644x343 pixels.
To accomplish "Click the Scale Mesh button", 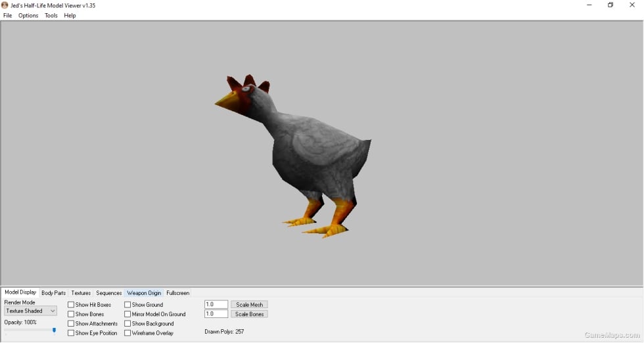I will point(249,305).
